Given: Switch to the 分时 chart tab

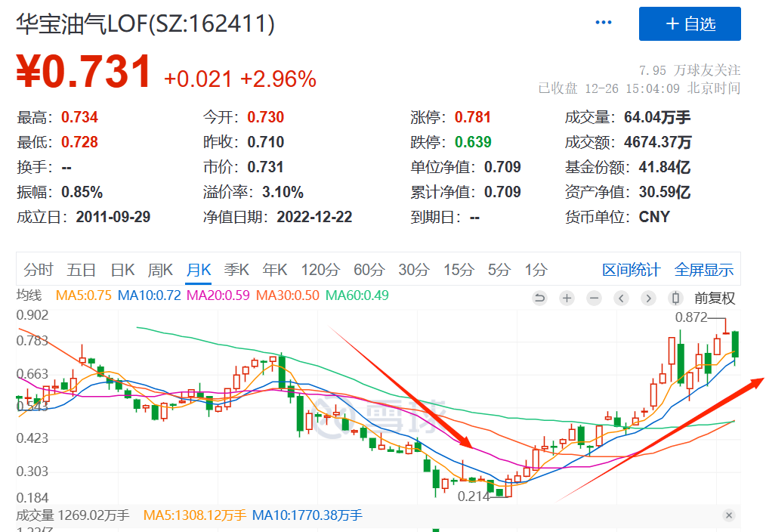Looking at the screenshot, I should (x=38, y=270).
